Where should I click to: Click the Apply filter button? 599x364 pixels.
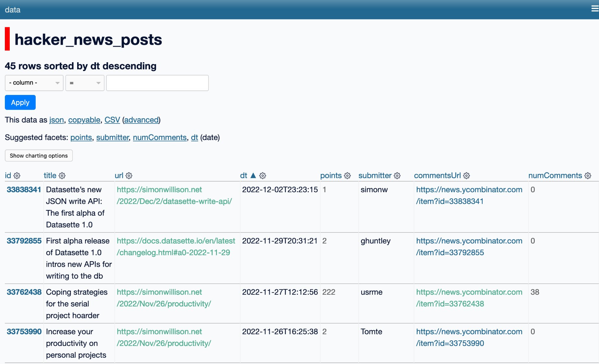[20, 102]
